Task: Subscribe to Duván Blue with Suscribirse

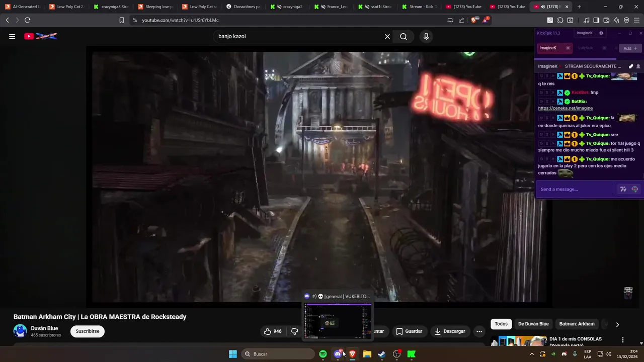Action: point(88,331)
